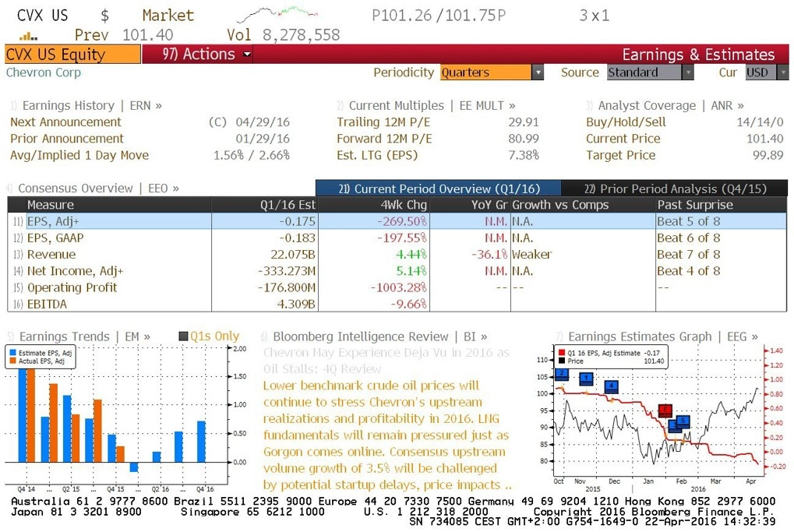Viewport: 794px width, 532px height.
Task: Click Trailing 12M P/E value 29.91
Action: pos(524,122)
